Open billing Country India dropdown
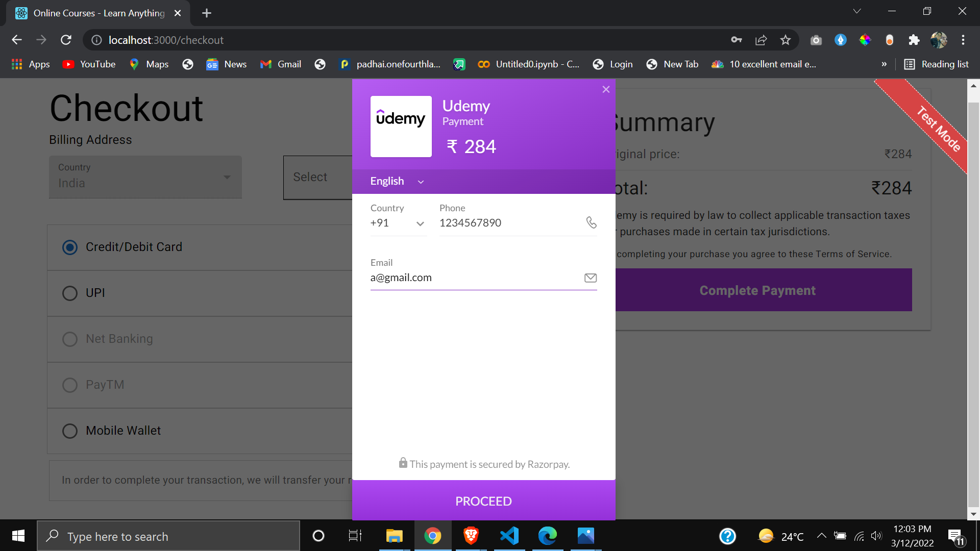Screen dimensions: 980x551 click(145, 177)
